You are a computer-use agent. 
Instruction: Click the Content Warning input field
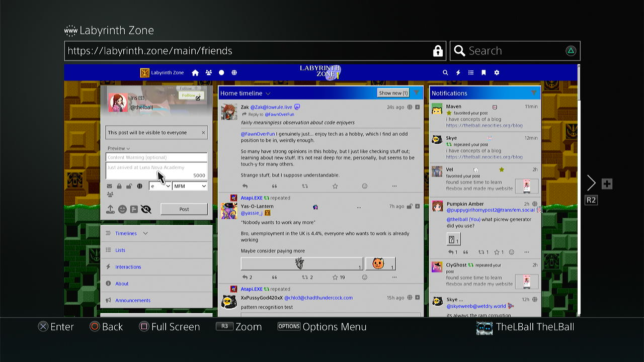coord(156,157)
